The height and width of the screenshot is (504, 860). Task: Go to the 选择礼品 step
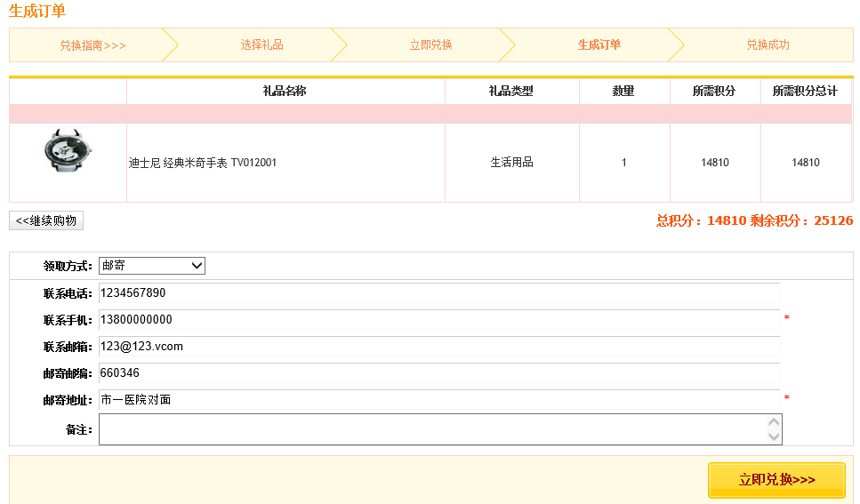point(261,45)
